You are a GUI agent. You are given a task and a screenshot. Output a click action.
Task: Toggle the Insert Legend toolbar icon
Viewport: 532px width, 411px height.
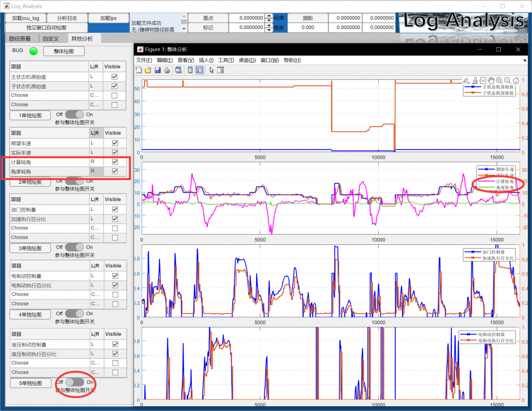coord(199,70)
